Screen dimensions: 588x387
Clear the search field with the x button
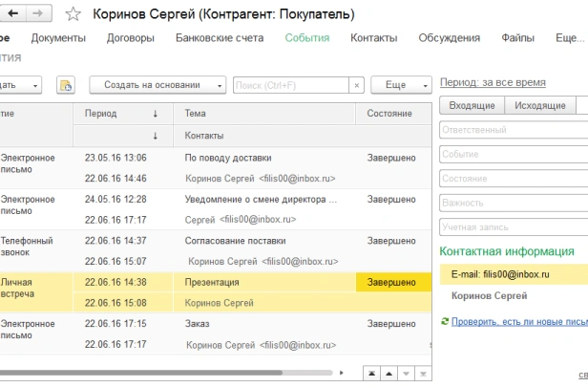(x=357, y=86)
